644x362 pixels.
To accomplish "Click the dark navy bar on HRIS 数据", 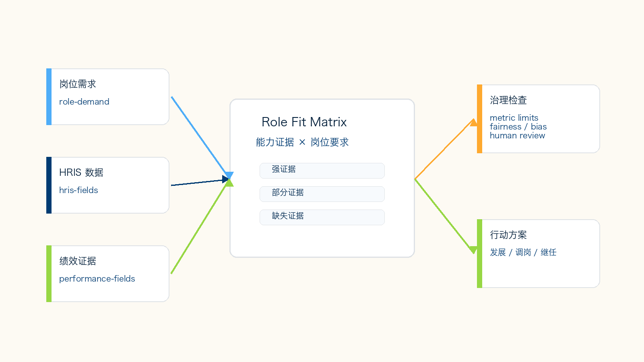I will 49,185.
